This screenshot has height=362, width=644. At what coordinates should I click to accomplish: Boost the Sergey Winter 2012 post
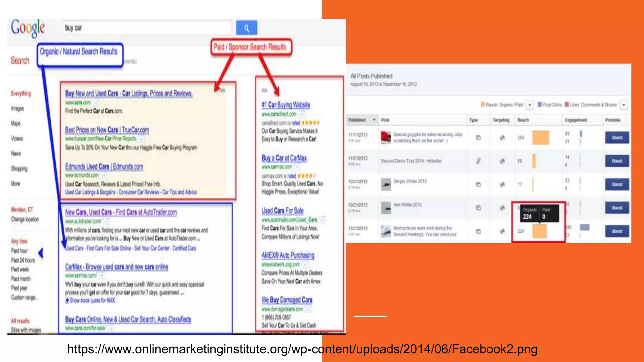coord(617,184)
